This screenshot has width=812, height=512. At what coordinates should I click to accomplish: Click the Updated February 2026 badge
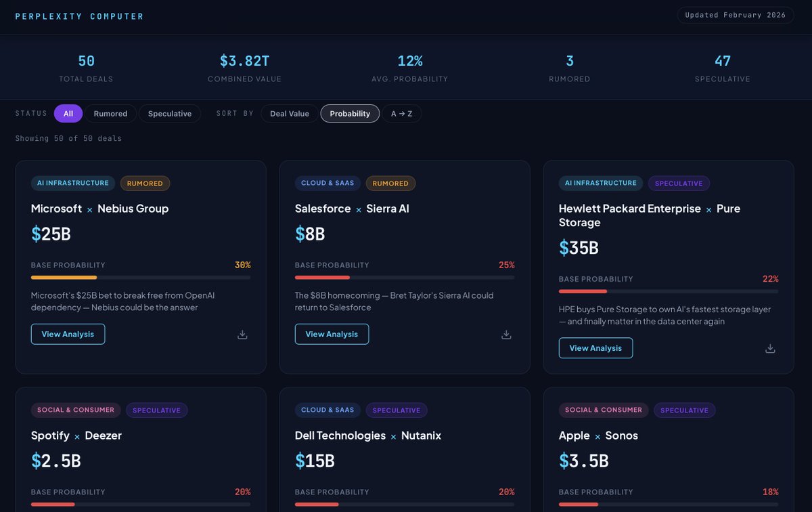coord(736,15)
